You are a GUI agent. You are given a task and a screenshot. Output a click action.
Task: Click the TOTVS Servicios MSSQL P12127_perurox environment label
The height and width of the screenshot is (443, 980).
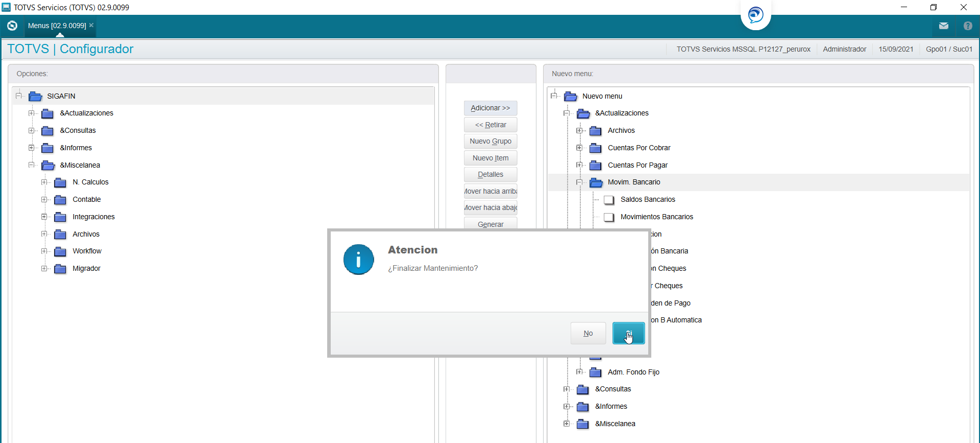coord(744,49)
